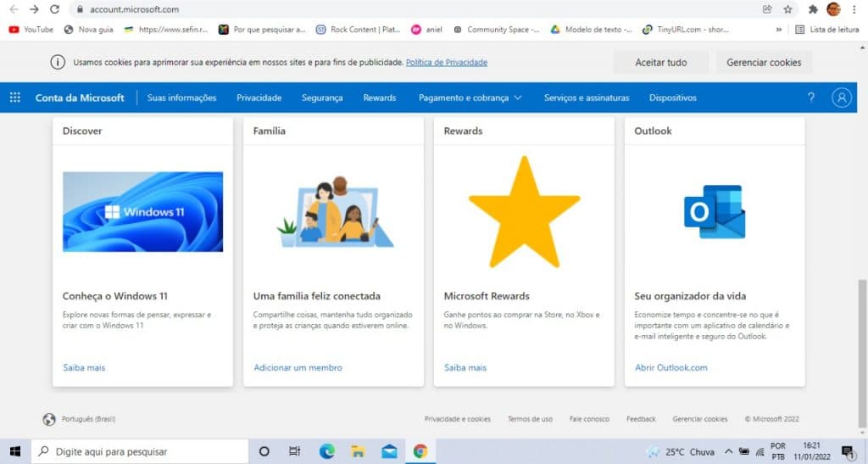This screenshot has height=464, width=868.
Task: Open Privacidade e cookies footer link
Action: coord(457,419)
